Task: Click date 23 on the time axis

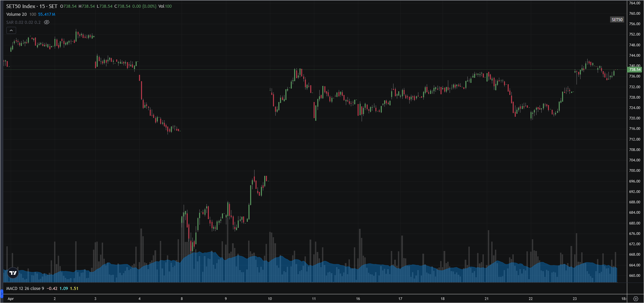Action: tap(575, 299)
